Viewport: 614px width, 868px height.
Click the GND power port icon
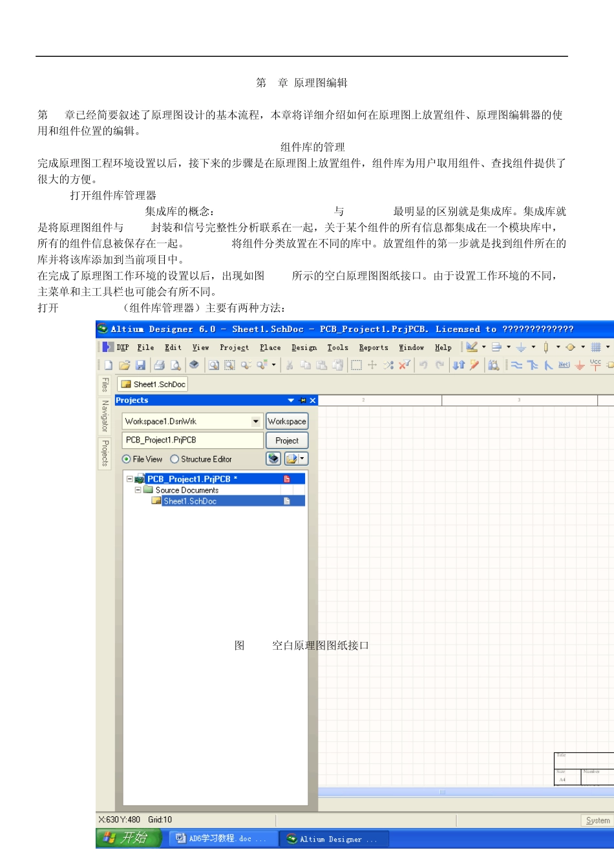point(580,366)
